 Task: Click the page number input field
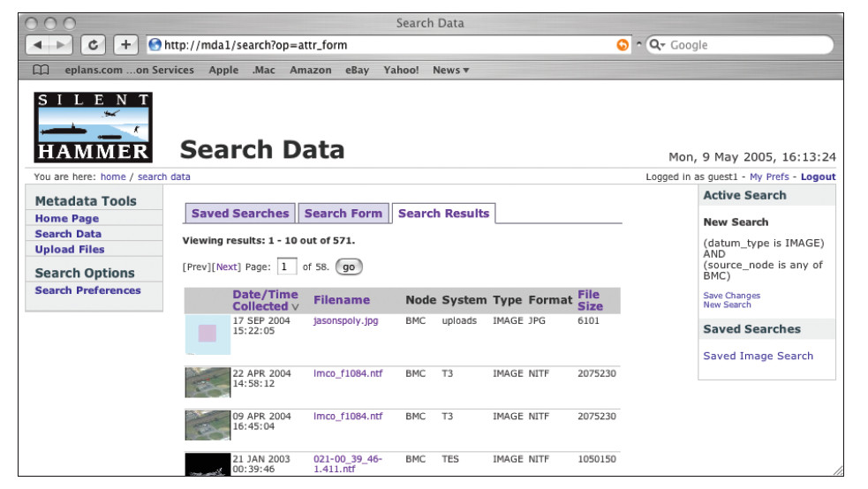[287, 267]
